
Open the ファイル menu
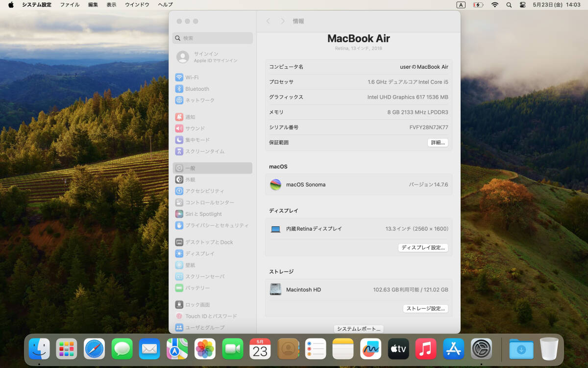click(70, 4)
